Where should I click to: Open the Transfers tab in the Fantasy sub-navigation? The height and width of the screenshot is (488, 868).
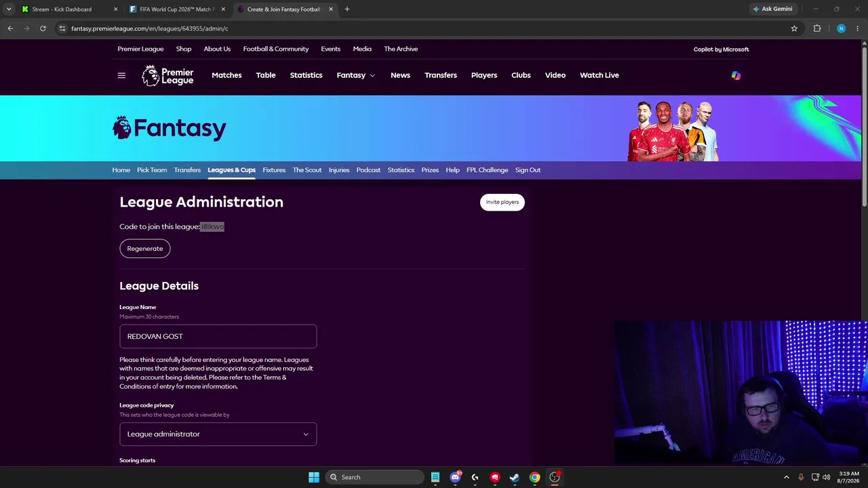187,170
